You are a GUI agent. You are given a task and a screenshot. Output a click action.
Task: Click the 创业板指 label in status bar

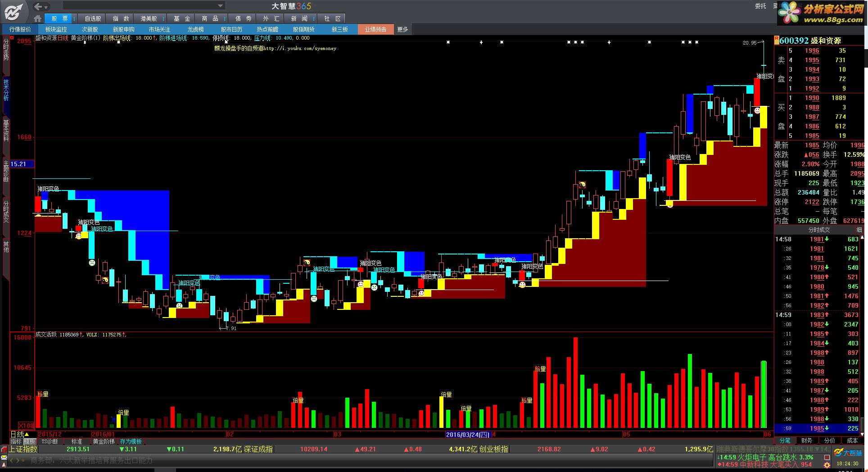click(493, 449)
